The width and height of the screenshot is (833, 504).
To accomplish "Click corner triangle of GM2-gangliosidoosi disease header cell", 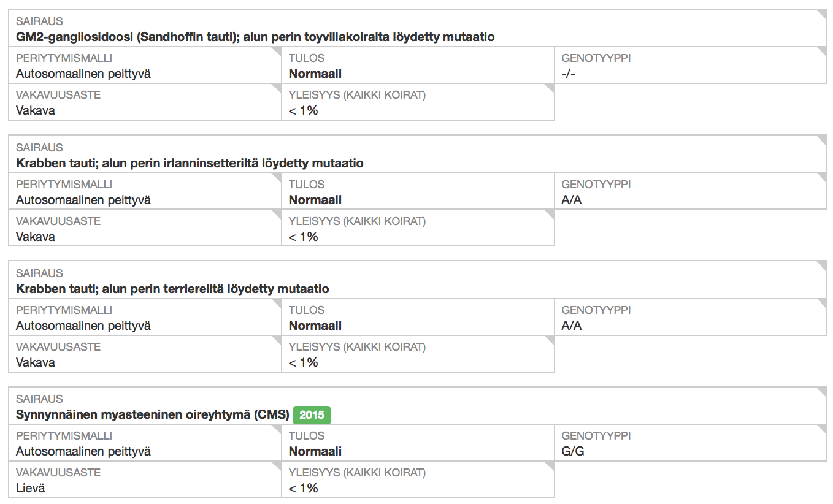I will 823,13.
